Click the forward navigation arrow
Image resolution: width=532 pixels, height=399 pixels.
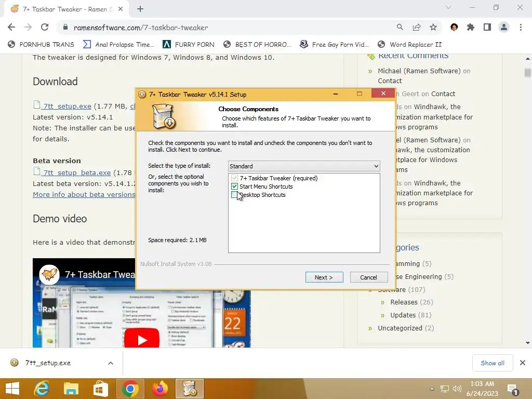[28, 27]
